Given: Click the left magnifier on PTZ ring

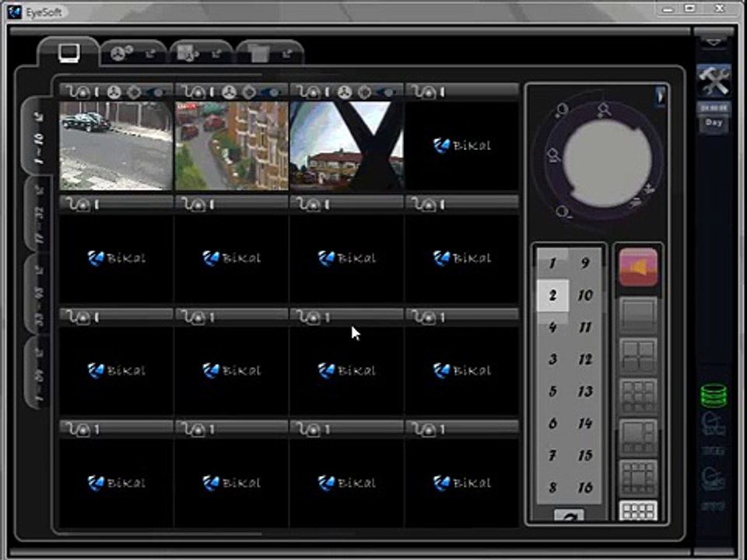Looking at the screenshot, I should [553, 156].
